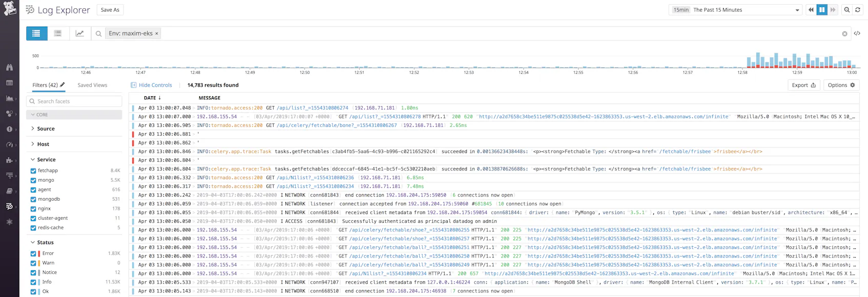Viewport: 868px width, 297px height.
Task: Sort logs by DATE column
Action: pyautogui.click(x=152, y=98)
